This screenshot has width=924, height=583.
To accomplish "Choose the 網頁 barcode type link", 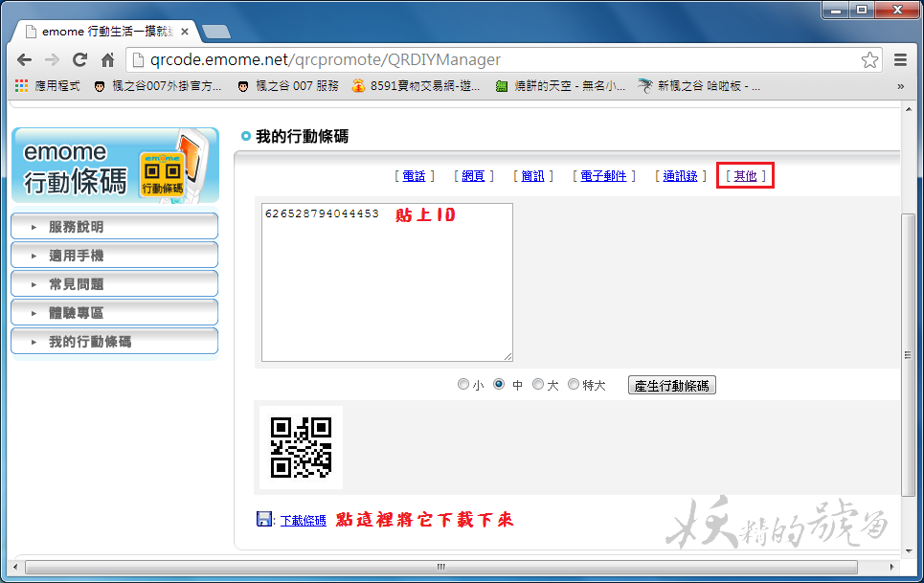I will (x=473, y=176).
